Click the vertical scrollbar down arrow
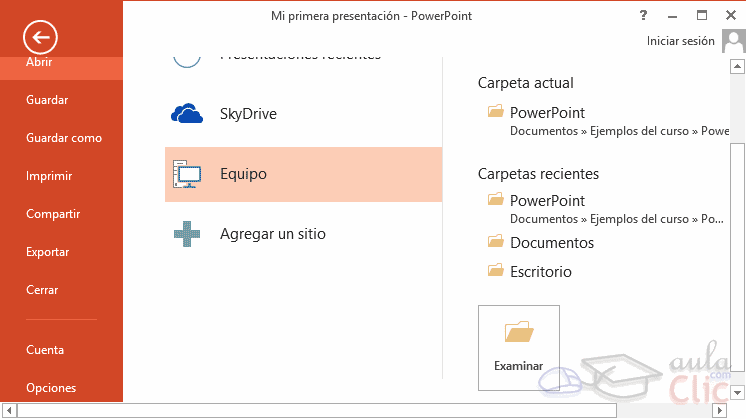The height and width of the screenshot is (419, 746). click(738, 392)
